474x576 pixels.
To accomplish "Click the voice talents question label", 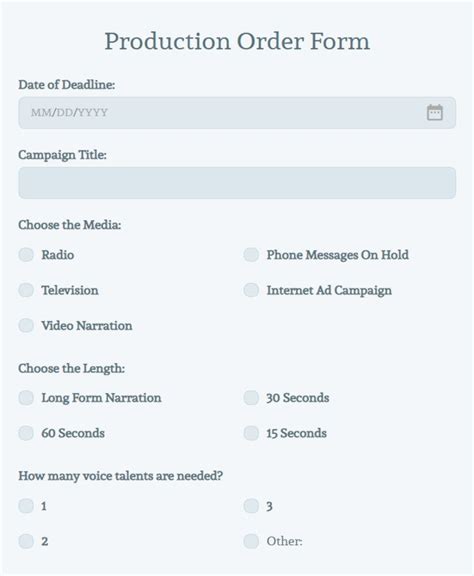I will [121, 476].
